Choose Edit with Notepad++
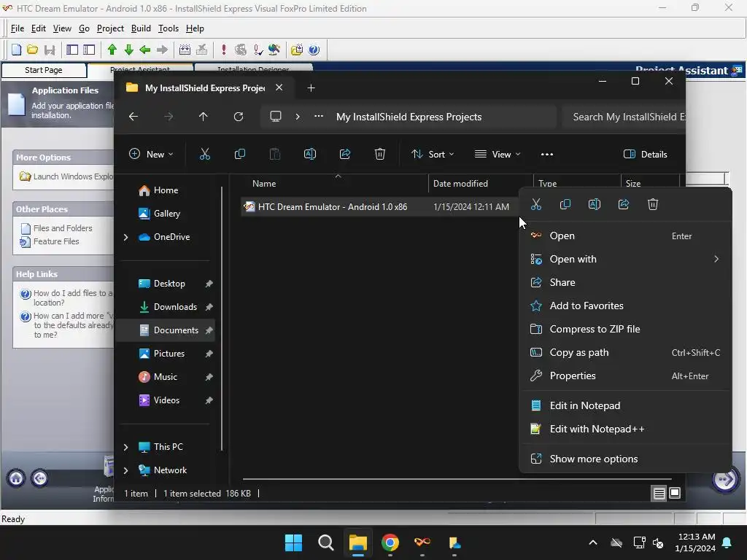This screenshot has height=560, width=747. tap(625, 429)
